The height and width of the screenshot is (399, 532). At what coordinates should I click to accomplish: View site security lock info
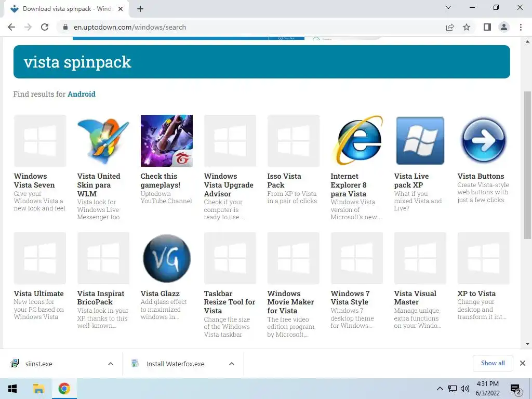[65, 27]
